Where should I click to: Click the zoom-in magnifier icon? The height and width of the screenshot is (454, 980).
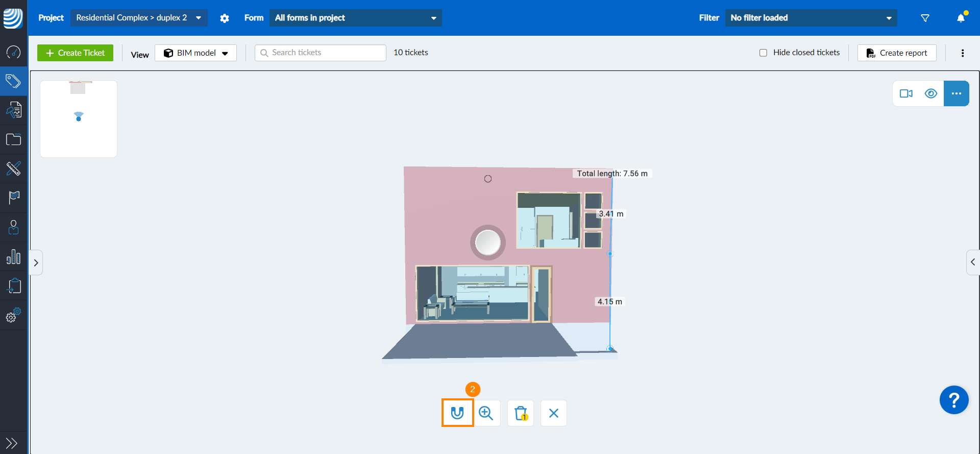tap(486, 413)
